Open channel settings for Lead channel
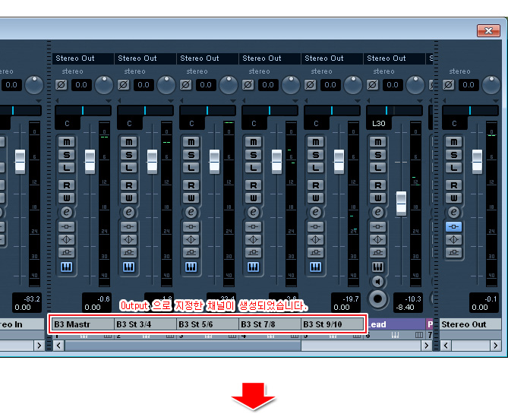Image resolution: width=508 pixels, height=420 pixels. (377, 212)
